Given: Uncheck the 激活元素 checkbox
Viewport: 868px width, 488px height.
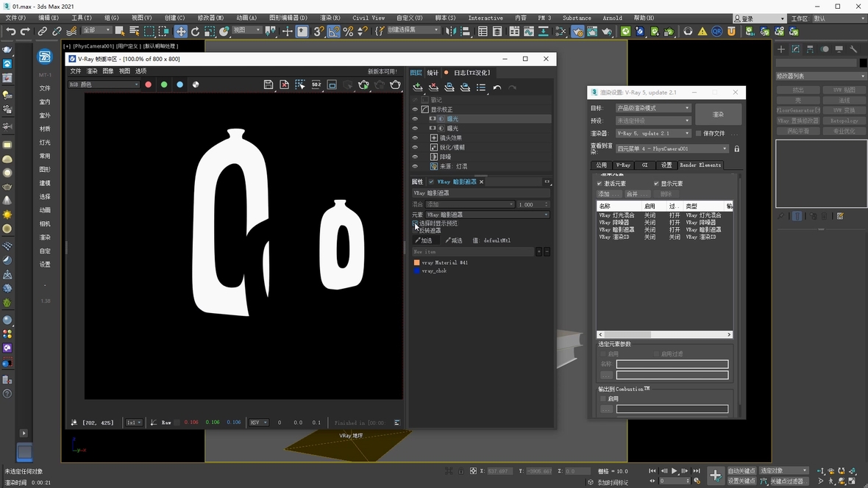Looking at the screenshot, I should coord(600,184).
